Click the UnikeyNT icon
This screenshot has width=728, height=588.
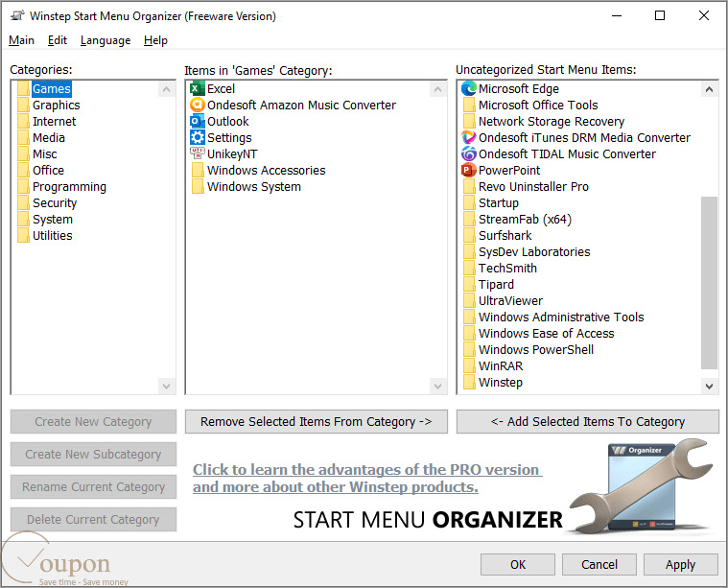[x=198, y=153]
